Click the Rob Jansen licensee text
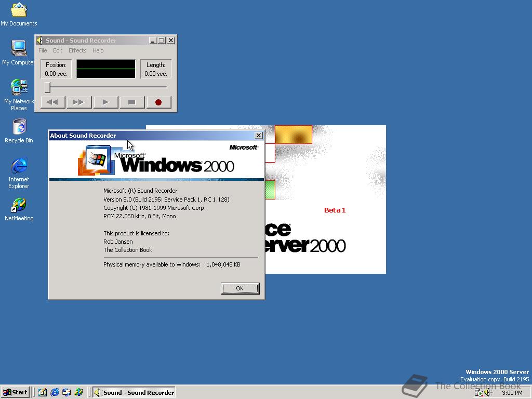532x399 pixels. [x=118, y=242]
